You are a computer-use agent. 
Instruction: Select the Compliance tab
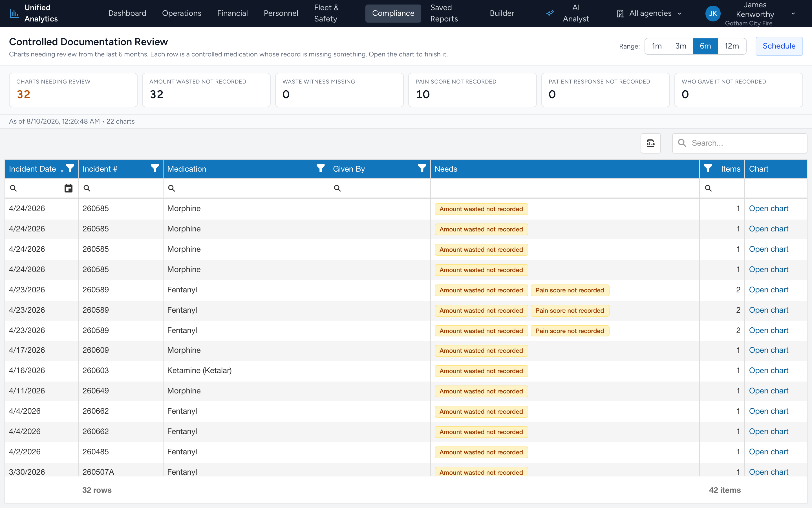[393, 14]
